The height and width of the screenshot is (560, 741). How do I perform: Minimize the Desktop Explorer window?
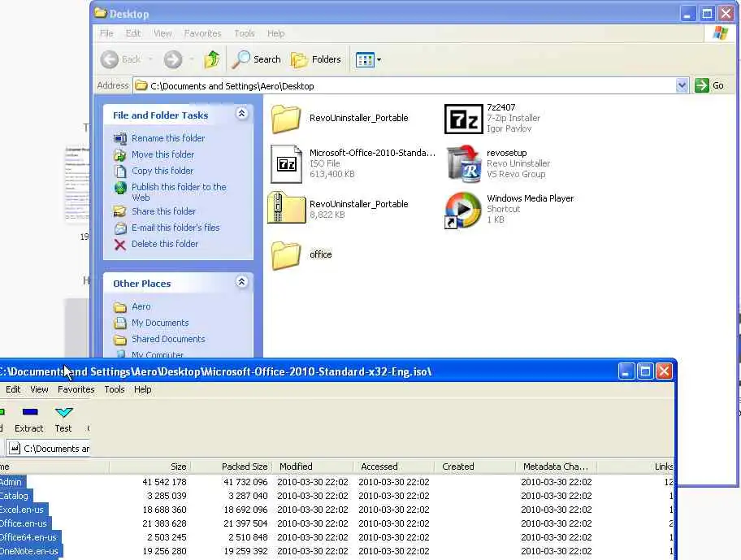click(x=688, y=14)
